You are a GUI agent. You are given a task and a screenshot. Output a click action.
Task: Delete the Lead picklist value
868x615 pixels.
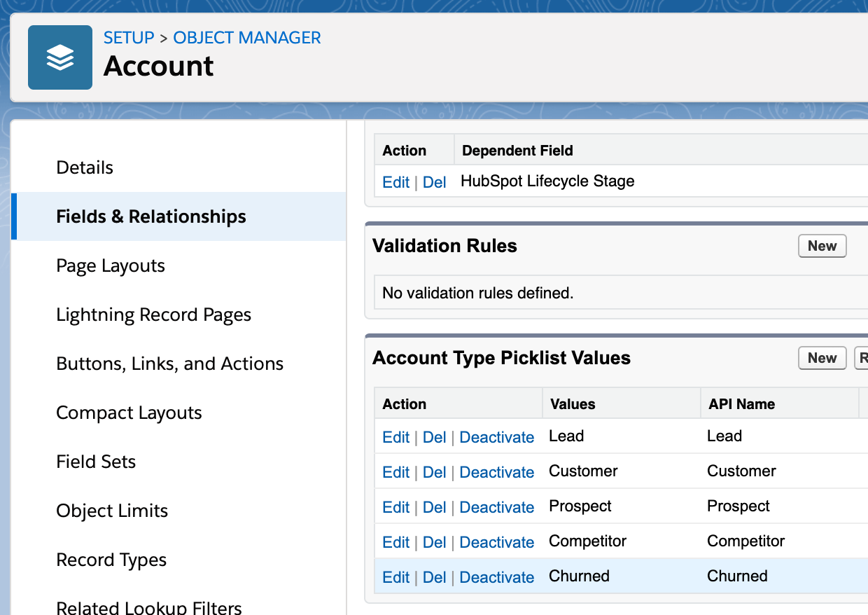coord(434,437)
